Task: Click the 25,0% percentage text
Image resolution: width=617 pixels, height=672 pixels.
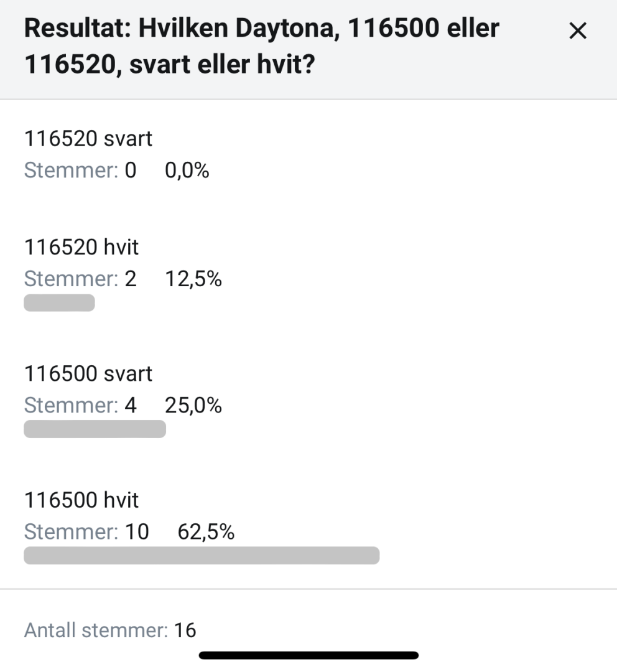Action: point(193,406)
